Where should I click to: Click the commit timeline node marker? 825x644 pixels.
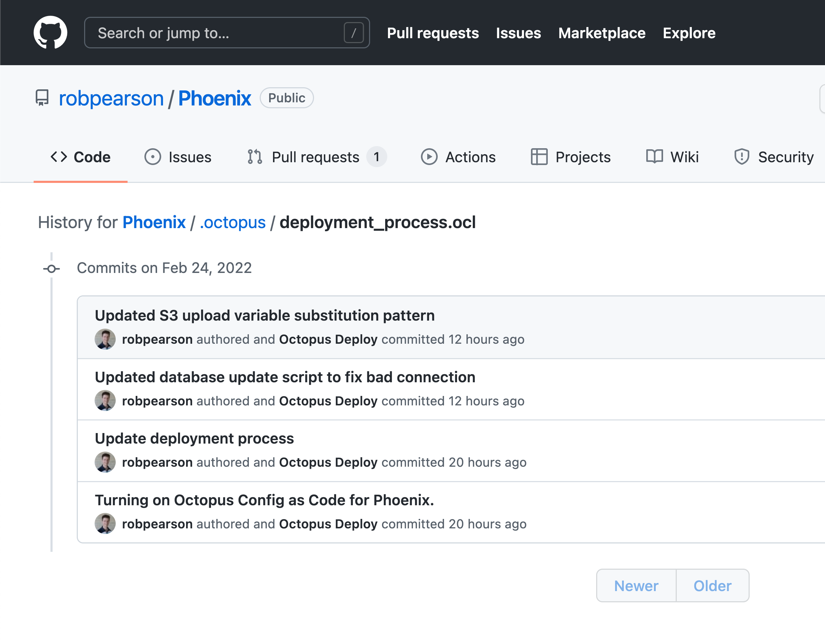[x=52, y=268]
